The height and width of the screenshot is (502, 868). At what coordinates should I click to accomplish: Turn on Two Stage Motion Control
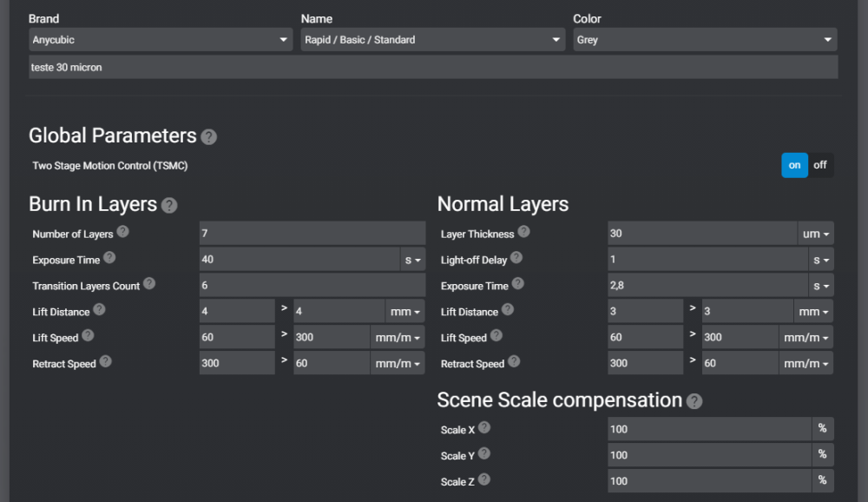click(x=794, y=165)
